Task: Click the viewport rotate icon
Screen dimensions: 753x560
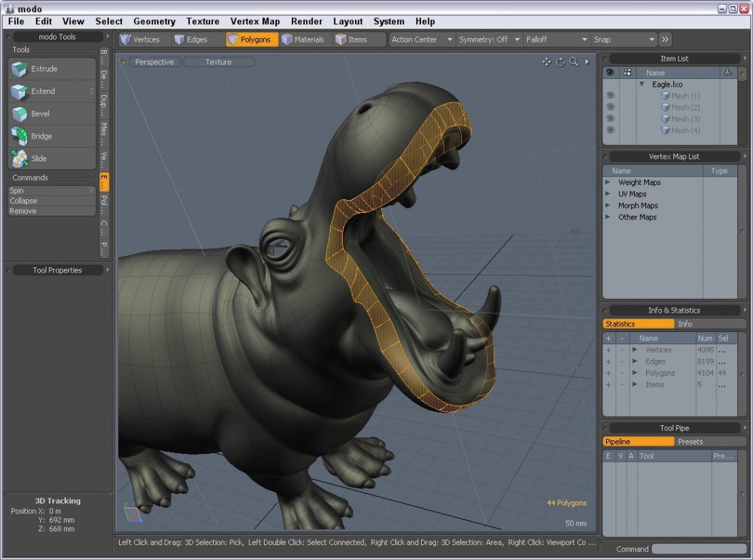Action: pyautogui.click(x=560, y=62)
